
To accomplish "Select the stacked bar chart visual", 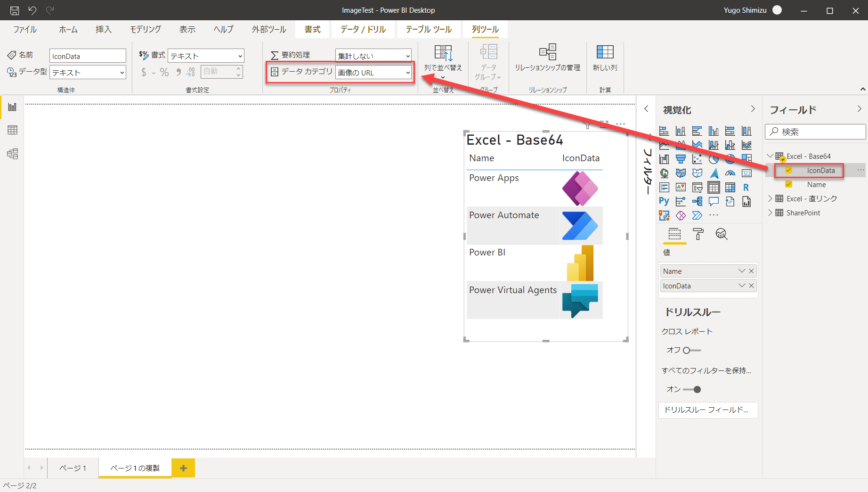I will (x=664, y=131).
